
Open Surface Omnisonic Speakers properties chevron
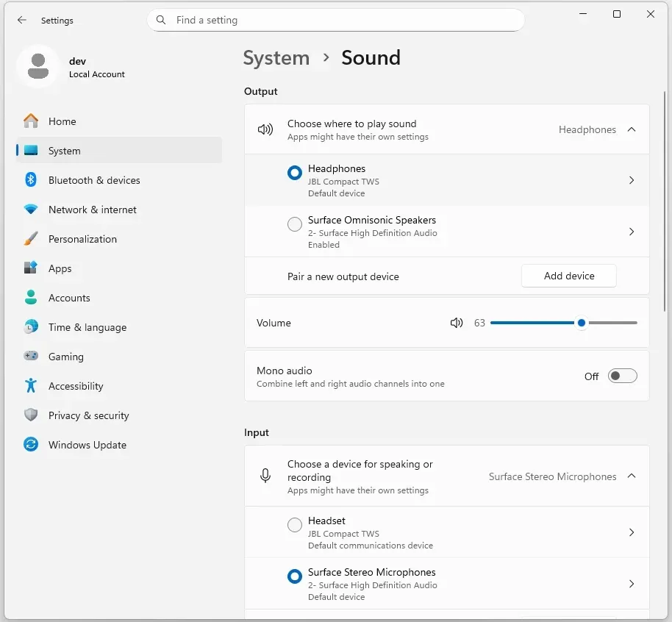pos(632,232)
